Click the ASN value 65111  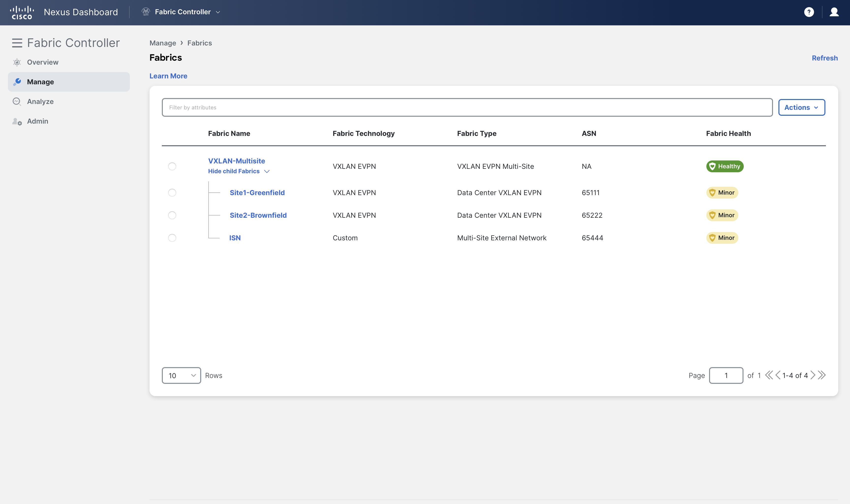point(591,193)
